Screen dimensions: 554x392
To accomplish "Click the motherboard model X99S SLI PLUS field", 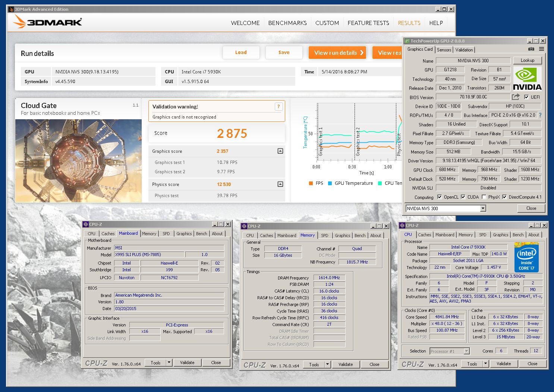I will (149, 255).
